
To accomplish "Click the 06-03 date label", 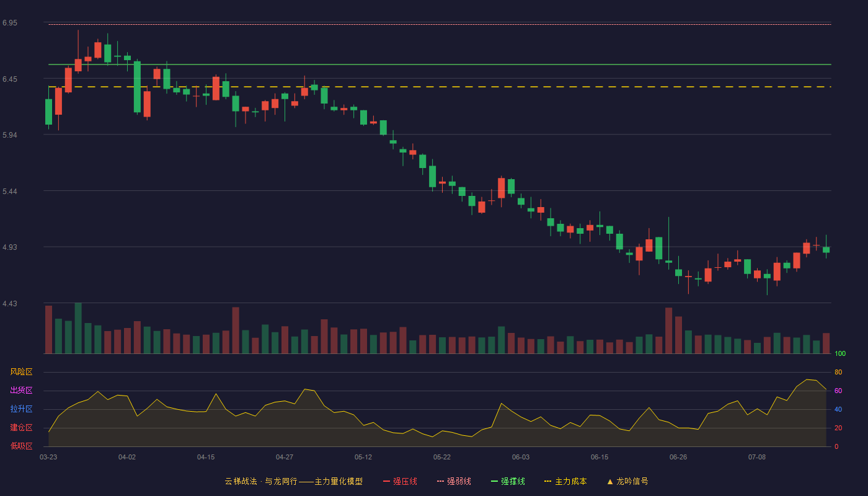I will coord(521,457).
